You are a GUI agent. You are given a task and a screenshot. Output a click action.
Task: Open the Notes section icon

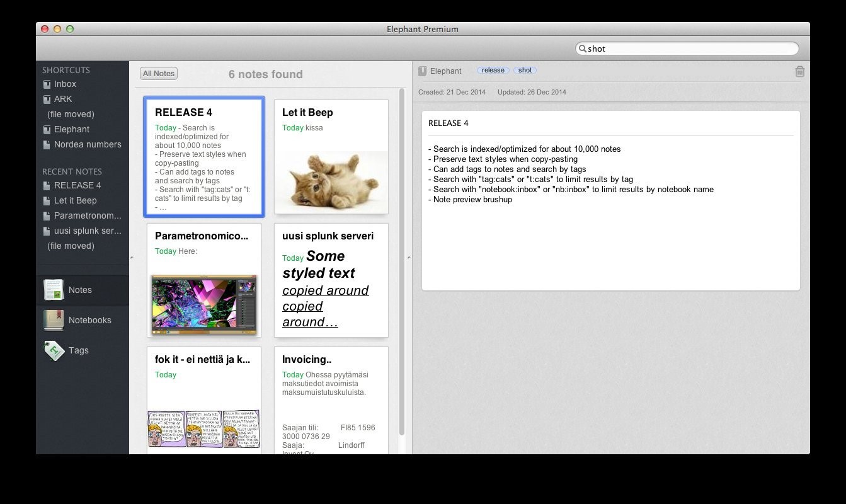pos(54,290)
